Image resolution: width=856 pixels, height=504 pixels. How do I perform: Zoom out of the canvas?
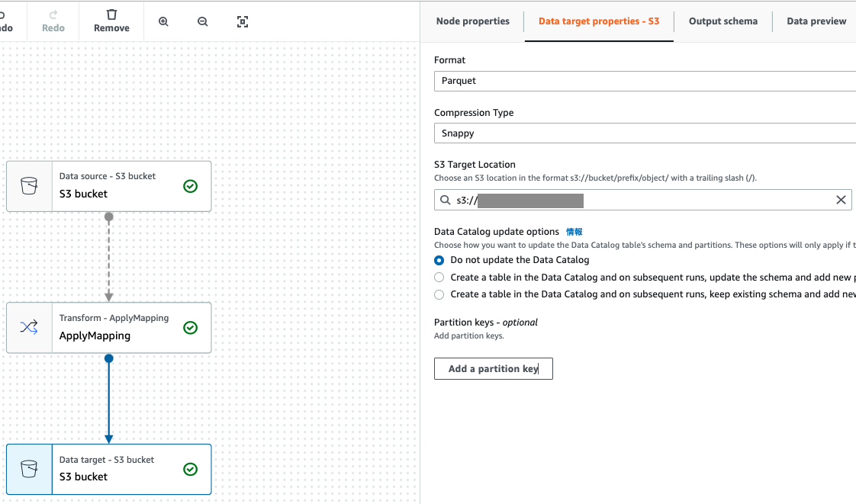pos(203,22)
